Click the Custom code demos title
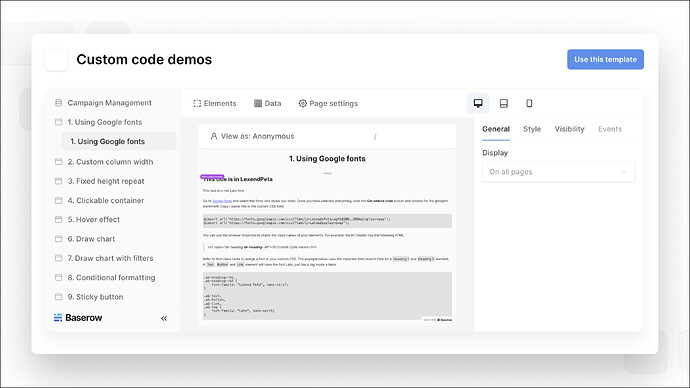 [144, 59]
